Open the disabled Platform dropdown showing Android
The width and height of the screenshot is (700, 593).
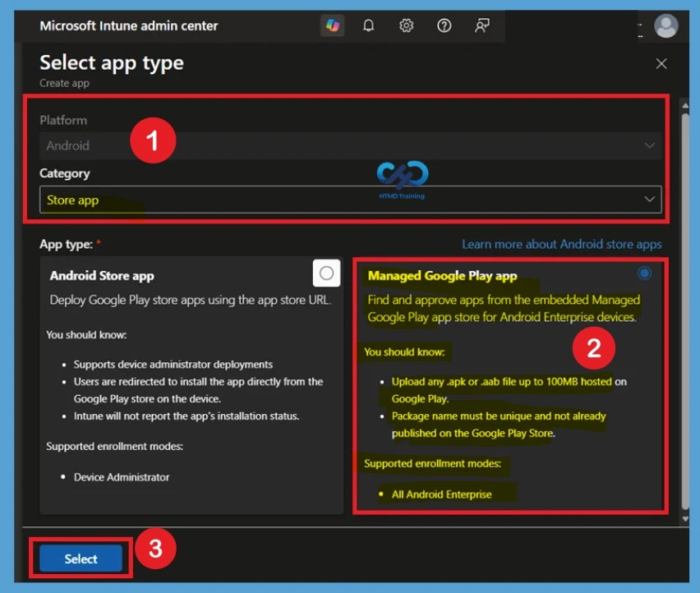coord(351,145)
